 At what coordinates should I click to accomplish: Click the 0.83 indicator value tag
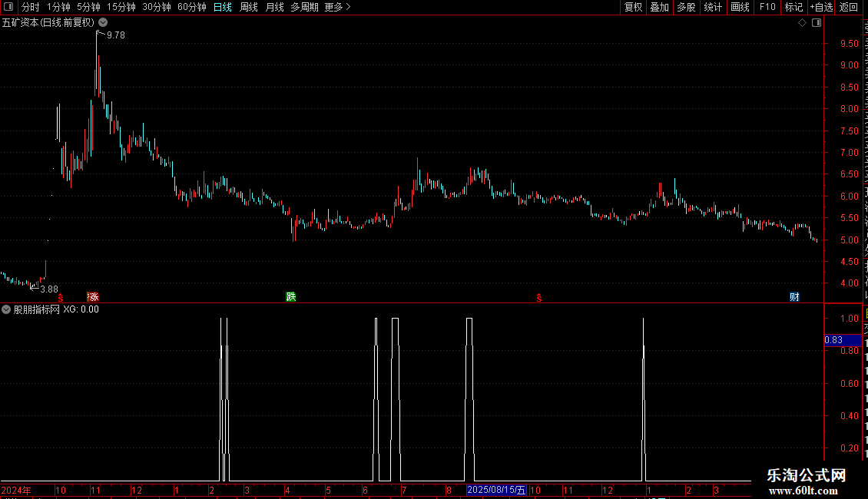(843, 339)
